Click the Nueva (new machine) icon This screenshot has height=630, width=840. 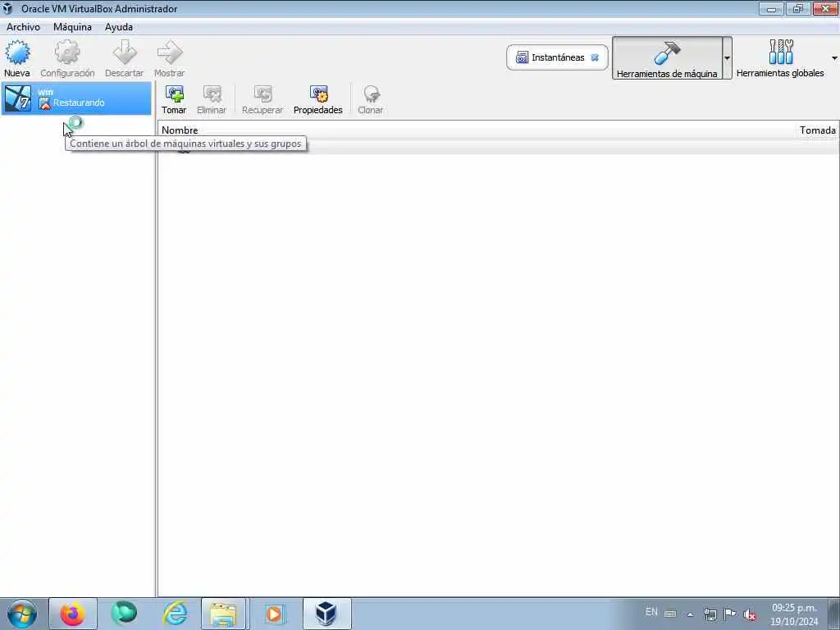(17, 52)
